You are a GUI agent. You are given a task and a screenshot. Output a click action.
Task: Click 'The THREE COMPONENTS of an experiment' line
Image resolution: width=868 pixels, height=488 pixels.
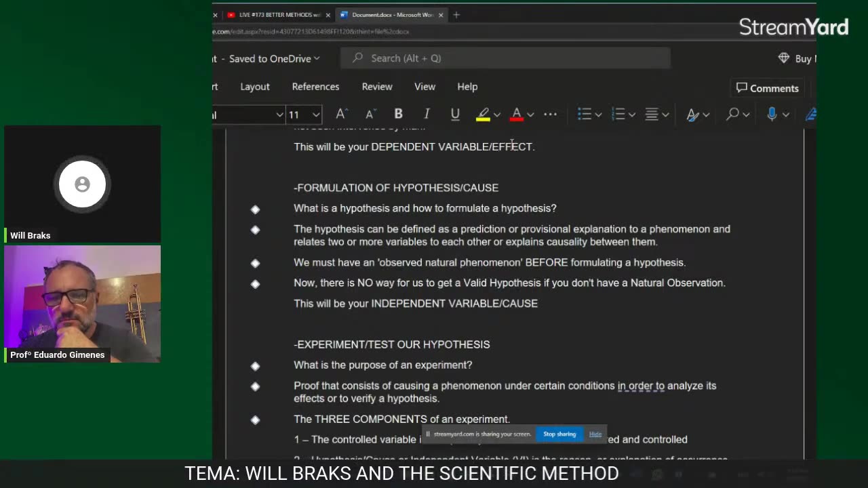(x=402, y=419)
